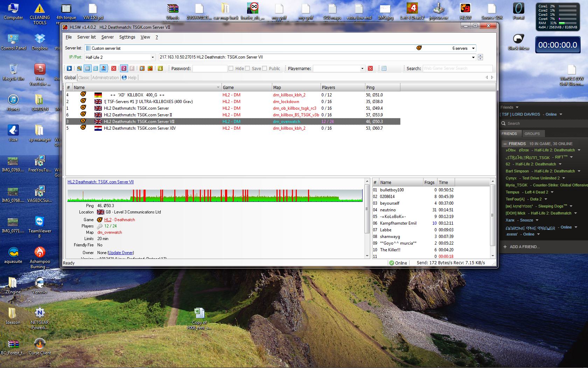Image resolution: width=588 pixels, height=368 pixels.
Task: Check the Public checkbox
Action: [265, 69]
